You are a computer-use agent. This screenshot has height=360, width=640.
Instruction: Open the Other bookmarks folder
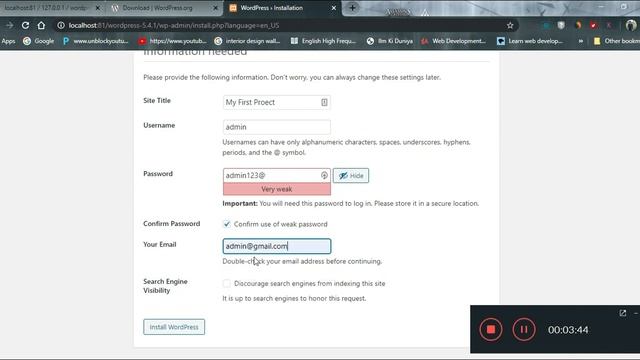pos(616,41)
